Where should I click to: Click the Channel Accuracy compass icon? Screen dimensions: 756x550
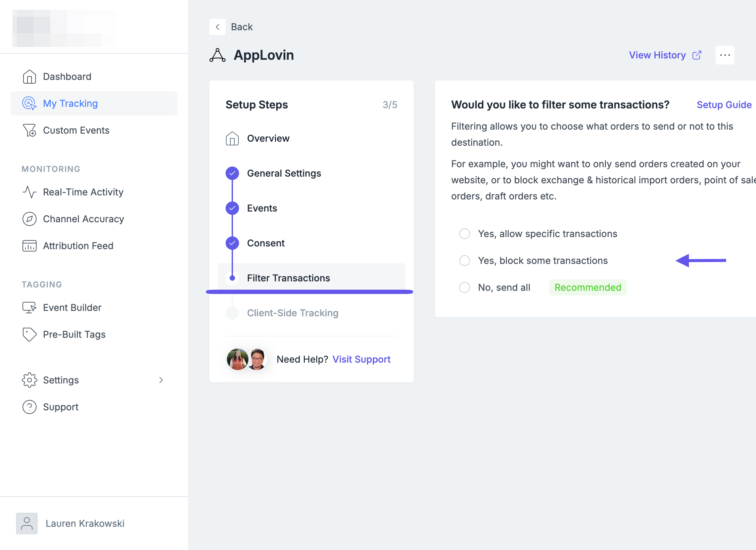[30, 219]
